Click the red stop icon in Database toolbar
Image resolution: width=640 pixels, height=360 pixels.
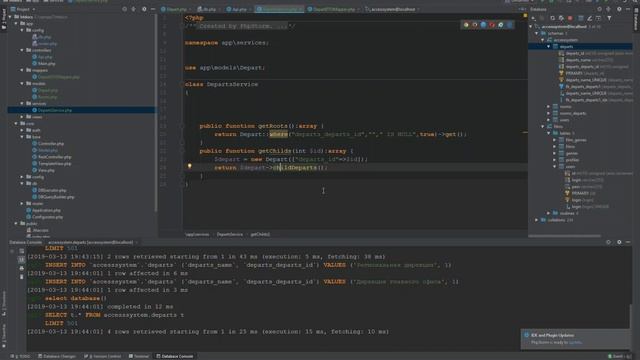pyautogui.click(x=570, y=18)
